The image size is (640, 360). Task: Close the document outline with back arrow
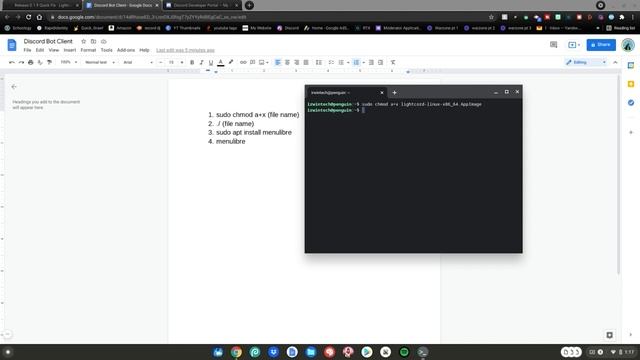click(14, 87)
